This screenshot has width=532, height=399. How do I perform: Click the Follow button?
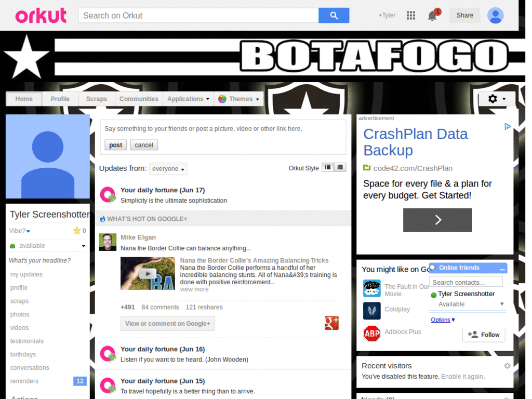[x=484, y=335]
